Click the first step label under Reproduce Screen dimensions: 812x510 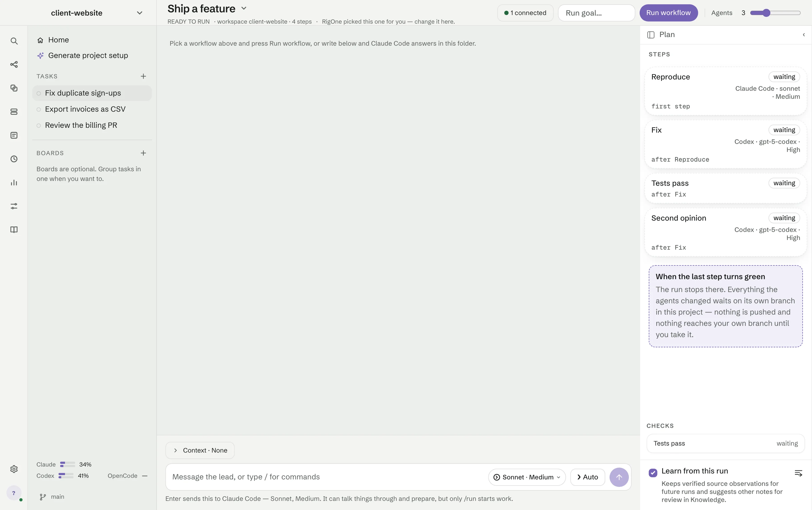tap(670, 107)
